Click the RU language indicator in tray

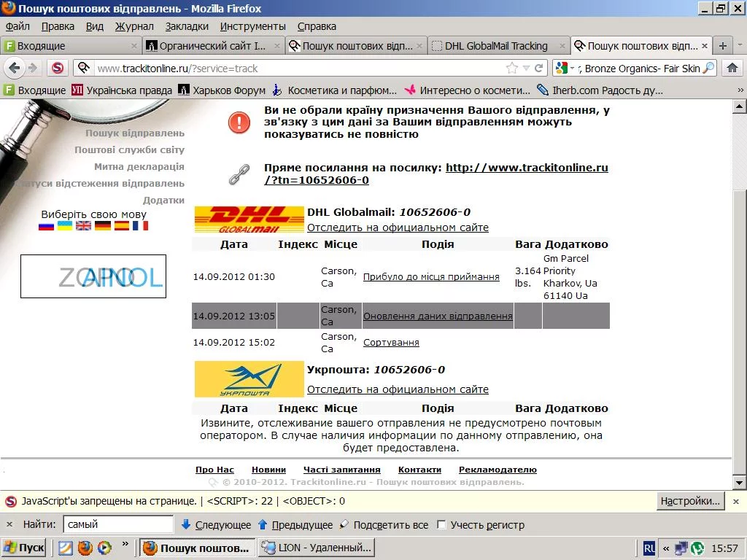pos(649,548)
